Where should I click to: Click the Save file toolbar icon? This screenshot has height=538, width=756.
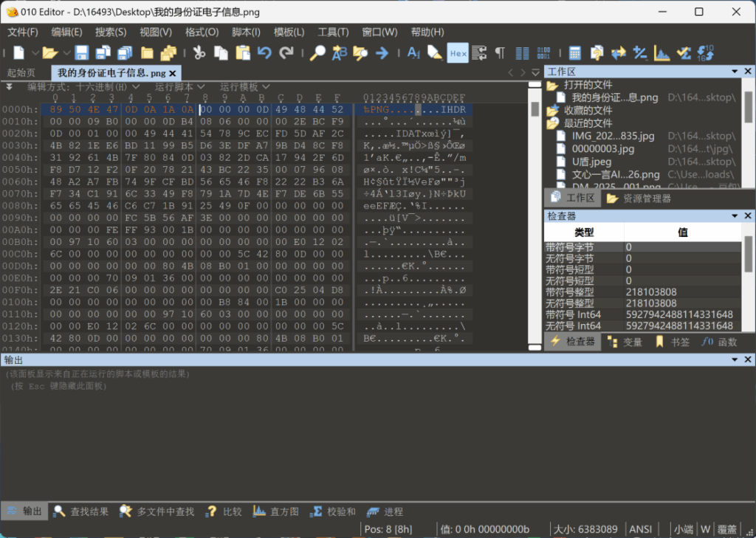tap(81, 53)
